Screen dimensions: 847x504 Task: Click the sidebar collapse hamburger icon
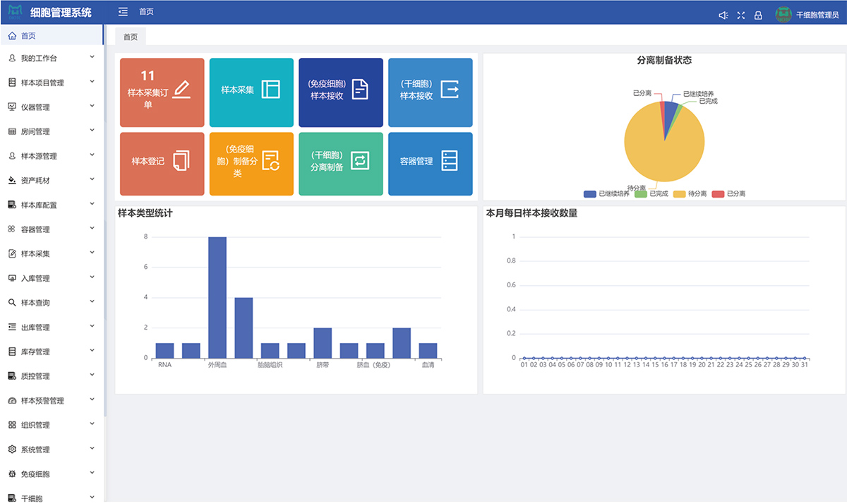(x=124, y=12)
